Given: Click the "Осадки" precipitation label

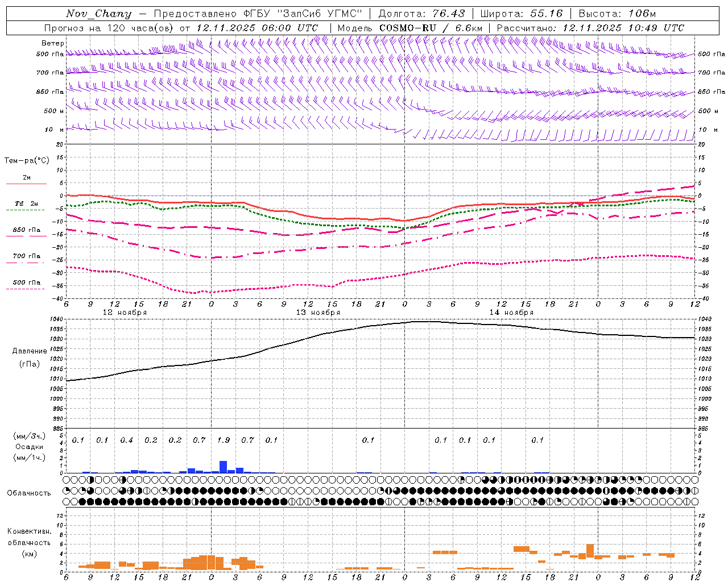Looking at the screenshot, I should [x=29, y=447].
